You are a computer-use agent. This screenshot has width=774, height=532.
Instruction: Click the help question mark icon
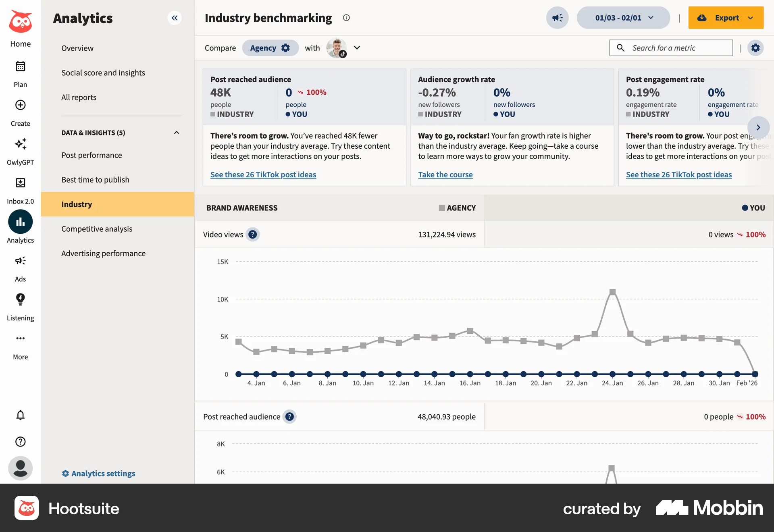coord(20,442)
